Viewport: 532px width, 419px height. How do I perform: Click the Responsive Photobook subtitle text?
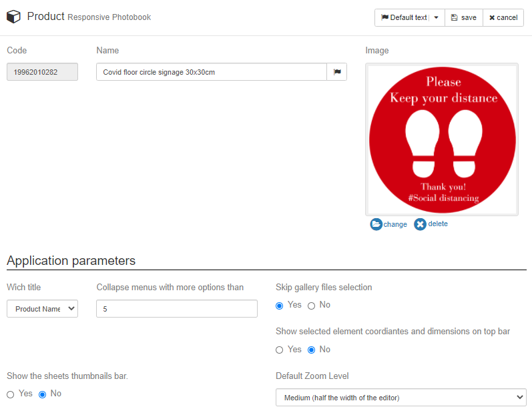[109, 17]
